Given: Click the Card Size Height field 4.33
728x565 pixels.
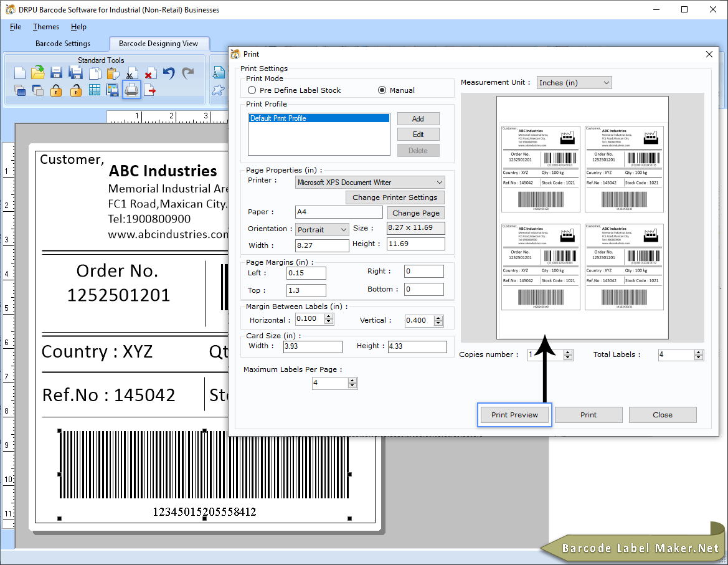Looking at the screenshot, I should coord(417,346).
